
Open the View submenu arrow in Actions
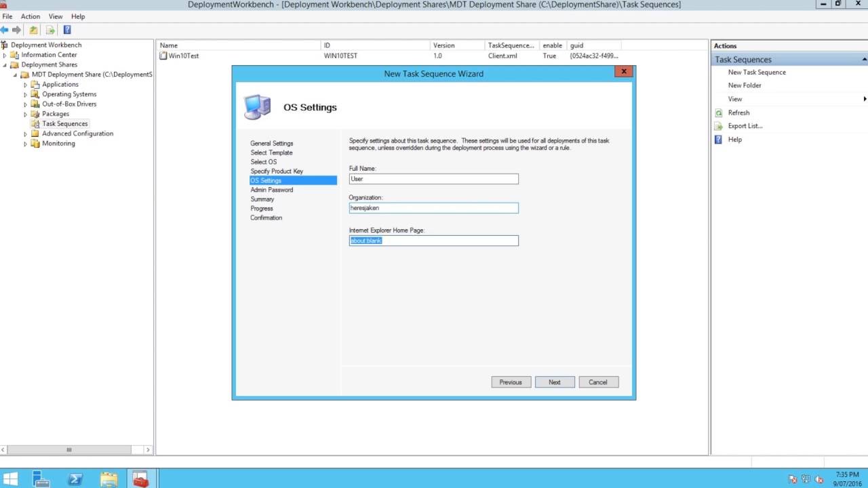(x=865, y=99)
